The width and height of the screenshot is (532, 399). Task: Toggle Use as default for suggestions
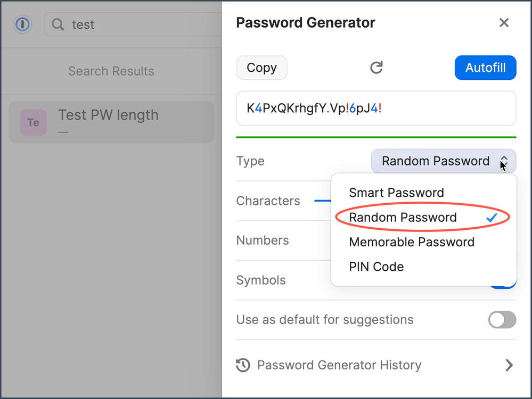click(x=502, y=320)
